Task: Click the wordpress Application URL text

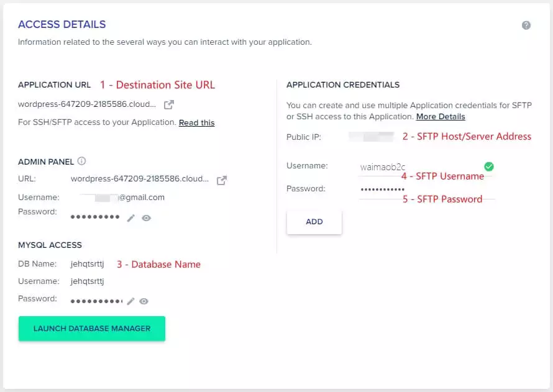Action: point(88,104)
